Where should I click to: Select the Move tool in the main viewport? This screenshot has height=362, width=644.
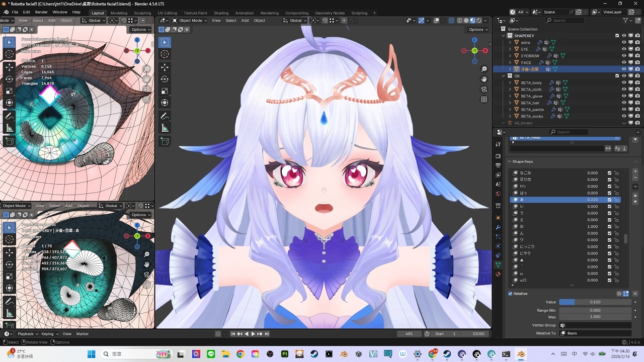[x=165, y=67]
